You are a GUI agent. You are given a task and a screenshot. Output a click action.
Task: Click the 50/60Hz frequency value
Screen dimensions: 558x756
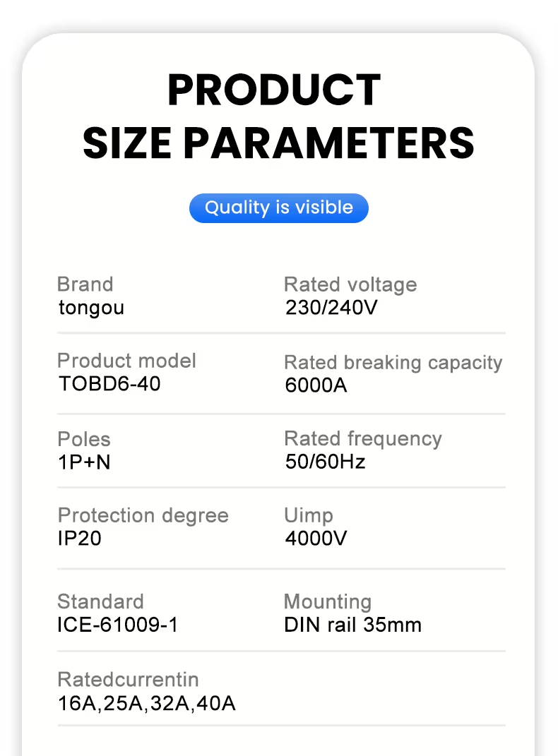click(x=325, y=462)
